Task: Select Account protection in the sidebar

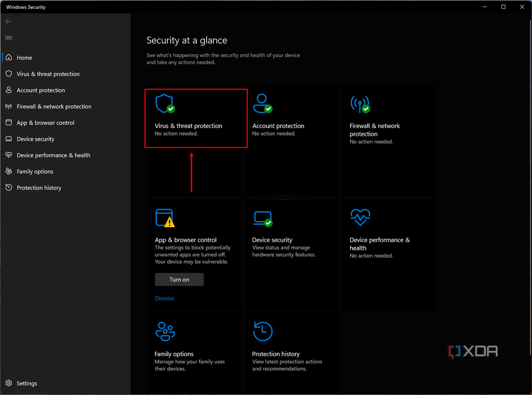Action: [42, 90]
